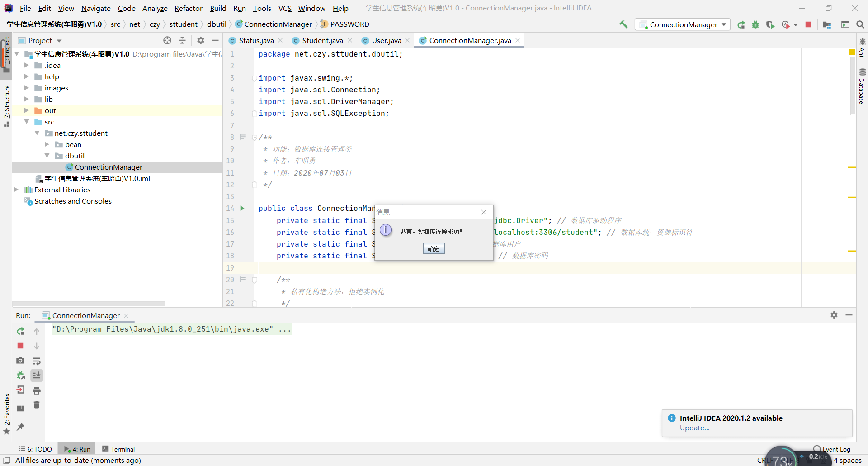The width and height of the screenshot is (868, 466).
Task: Open Search Everywhere magnifier icon
Action: pyautogui.click(x=860, y=24)
